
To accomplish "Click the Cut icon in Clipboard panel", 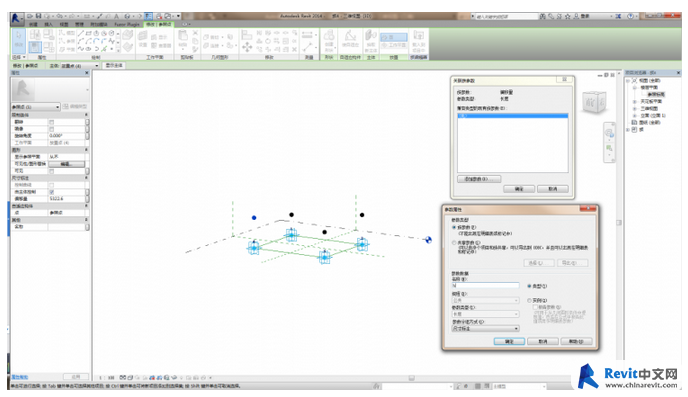I will click(195, 33).
